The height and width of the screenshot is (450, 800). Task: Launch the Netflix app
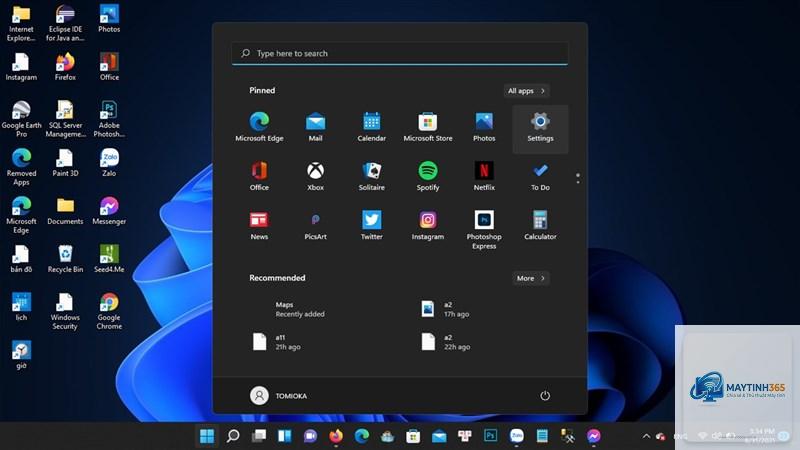(x=484, y=176)
